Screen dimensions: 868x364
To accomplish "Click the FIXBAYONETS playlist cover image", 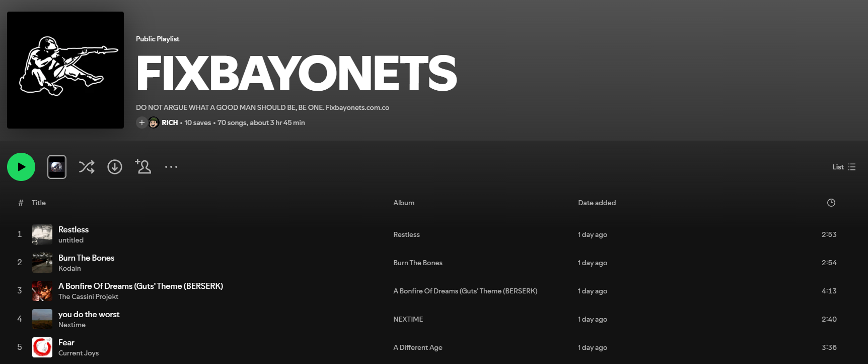I will point(65,70).
